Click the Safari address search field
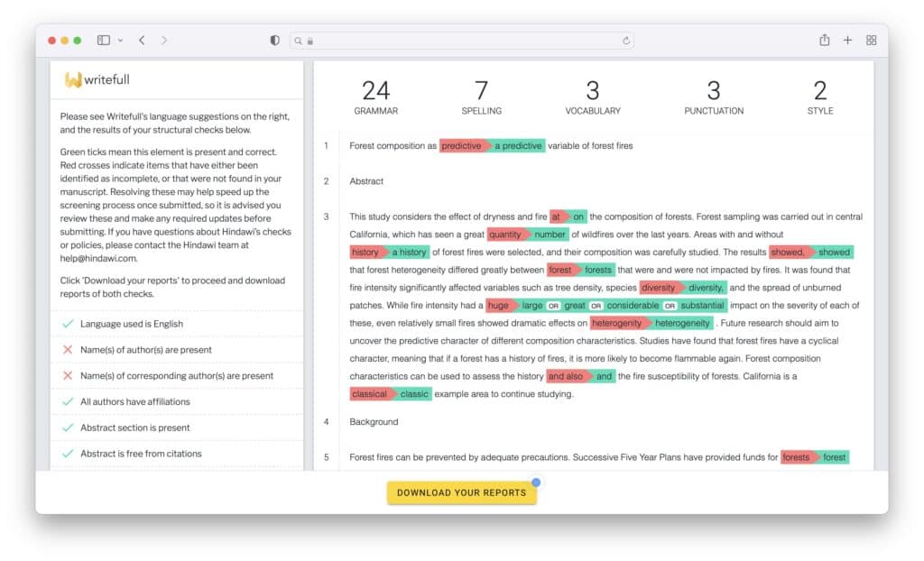Screen dimensions: 924x561 (462, 40)
